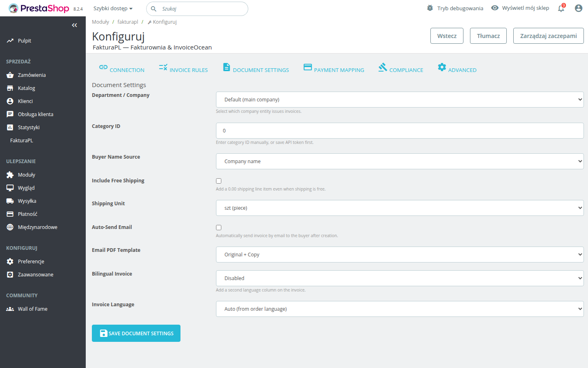Collapse the sidebar with double-chevron icon
This screenshot has width=588, height=368.
tap(74, 25)
